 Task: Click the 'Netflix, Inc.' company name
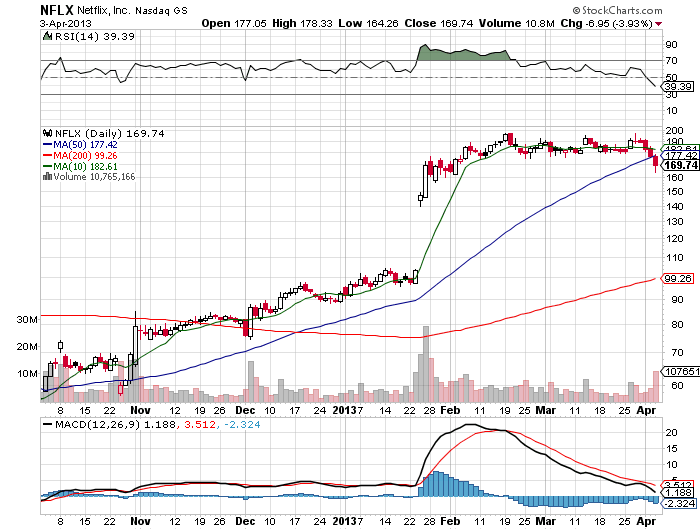[104, 10]
